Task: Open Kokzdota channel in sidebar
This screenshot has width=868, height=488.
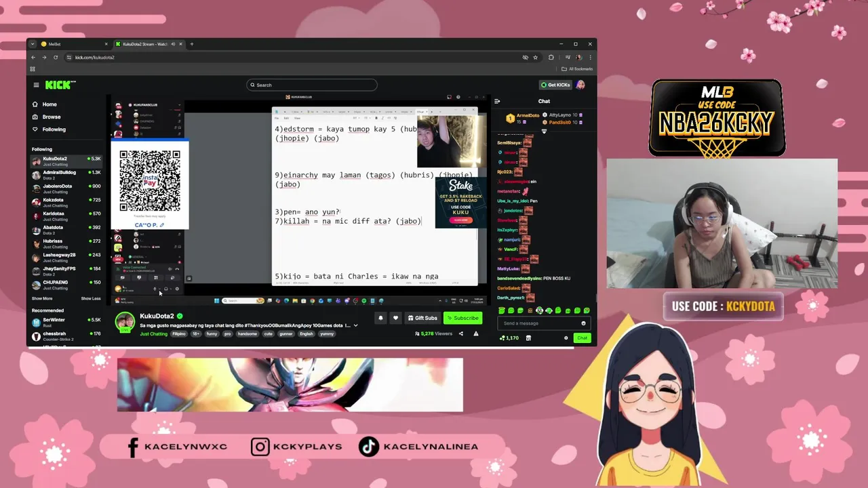Action: click(66, 202)
